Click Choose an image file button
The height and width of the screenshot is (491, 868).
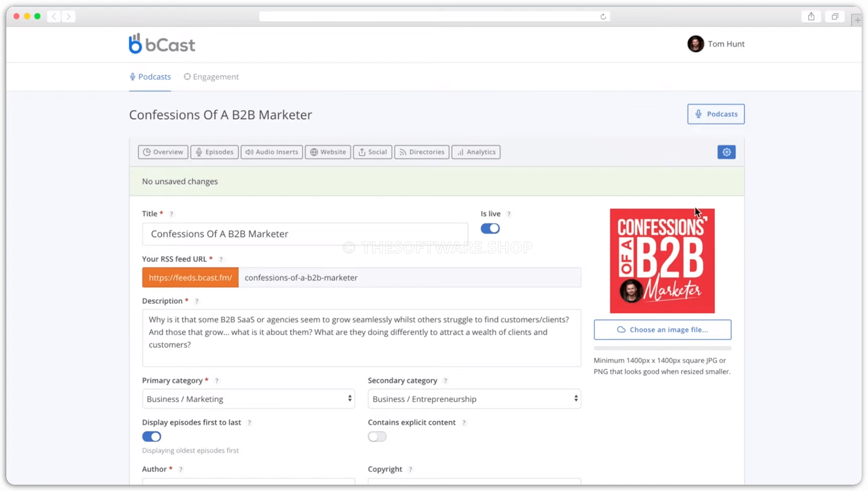[662, 330]
